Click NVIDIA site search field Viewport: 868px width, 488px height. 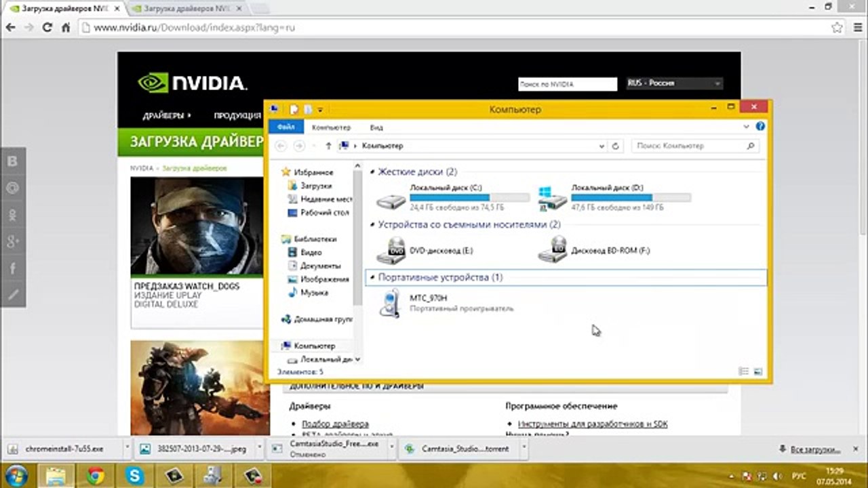pos(568,84)
